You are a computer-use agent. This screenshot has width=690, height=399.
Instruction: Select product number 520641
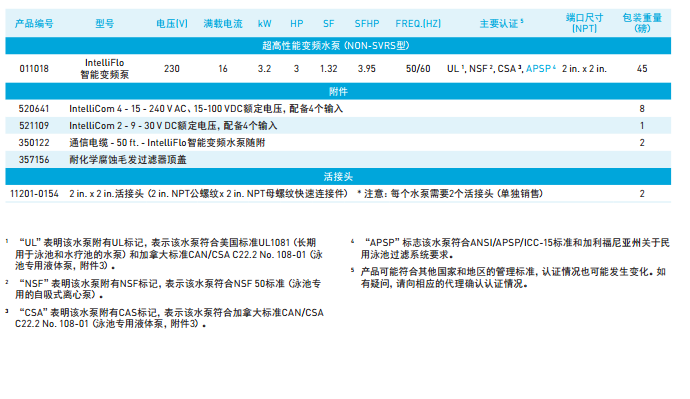pyautogui.click(x=34, y=109)
